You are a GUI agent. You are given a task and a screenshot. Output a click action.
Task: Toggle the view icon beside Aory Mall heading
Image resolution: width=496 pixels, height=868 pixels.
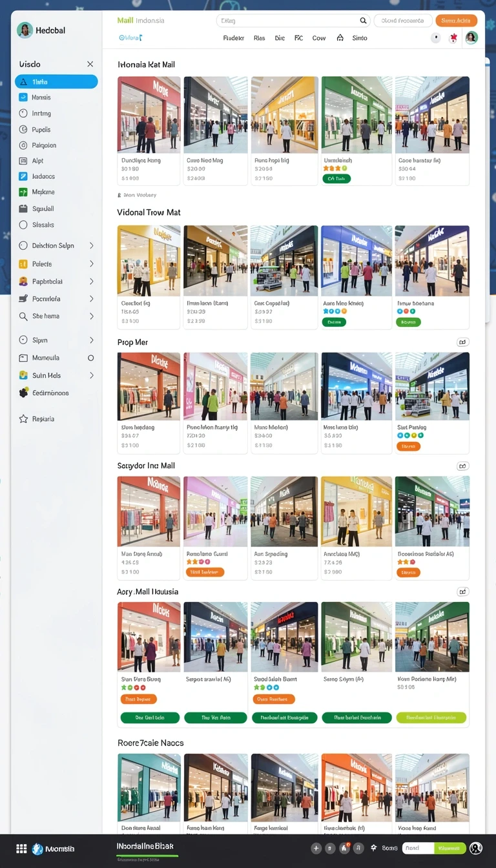(x=462, y=592)
